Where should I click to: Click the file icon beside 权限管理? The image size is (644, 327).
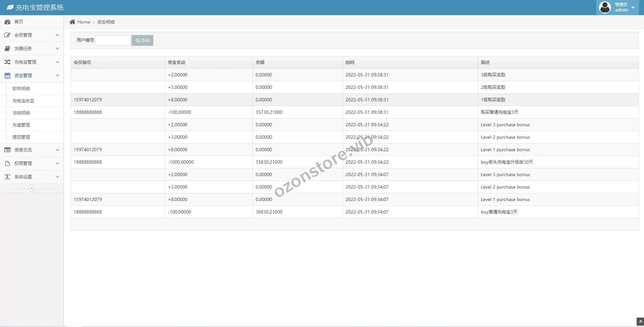pos(7,163)
